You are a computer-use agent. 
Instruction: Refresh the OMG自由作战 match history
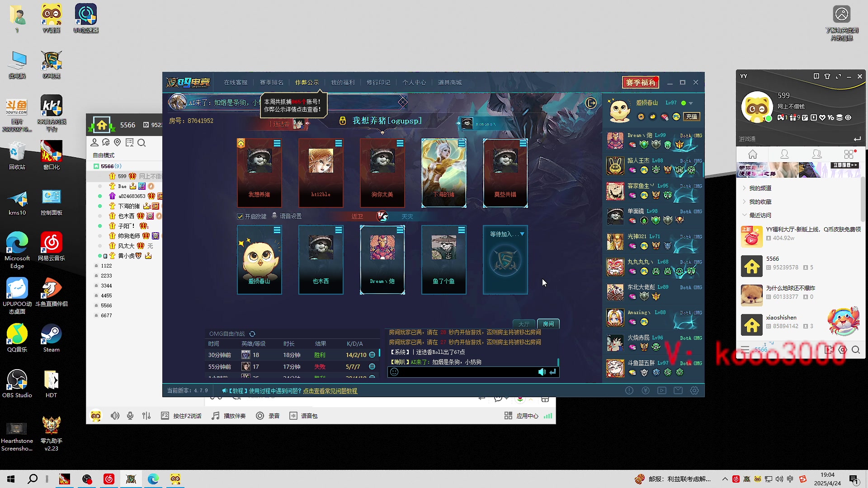click(252, 334)
